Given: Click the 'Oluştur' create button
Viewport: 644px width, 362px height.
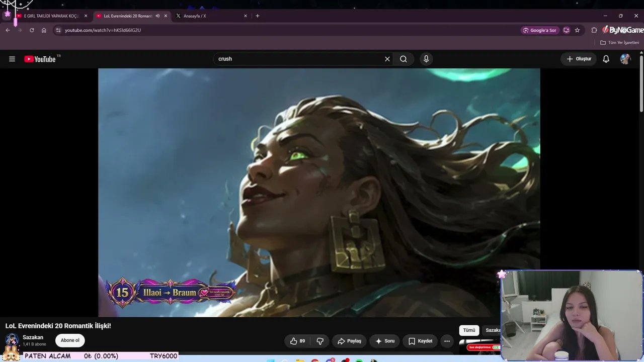Looking at the screenshot, I should (x=579, y=59).
